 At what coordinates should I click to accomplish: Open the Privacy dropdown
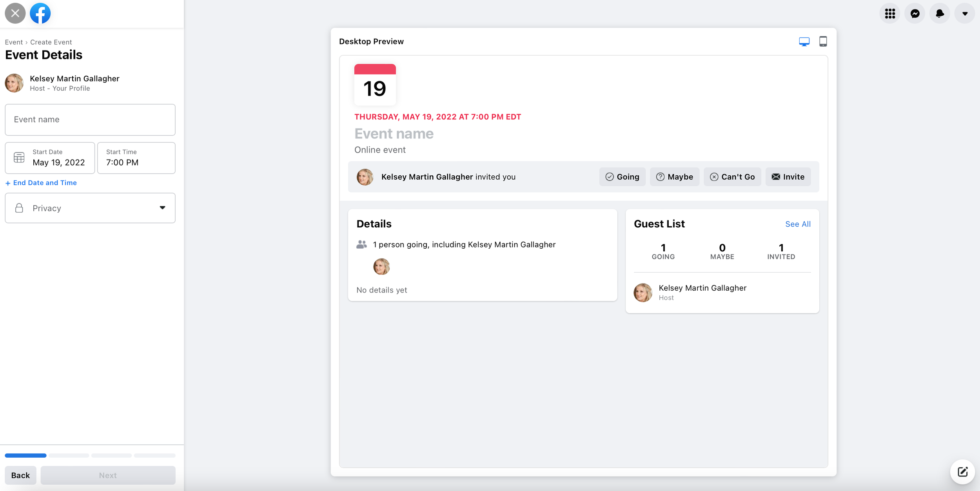point(89,208)
